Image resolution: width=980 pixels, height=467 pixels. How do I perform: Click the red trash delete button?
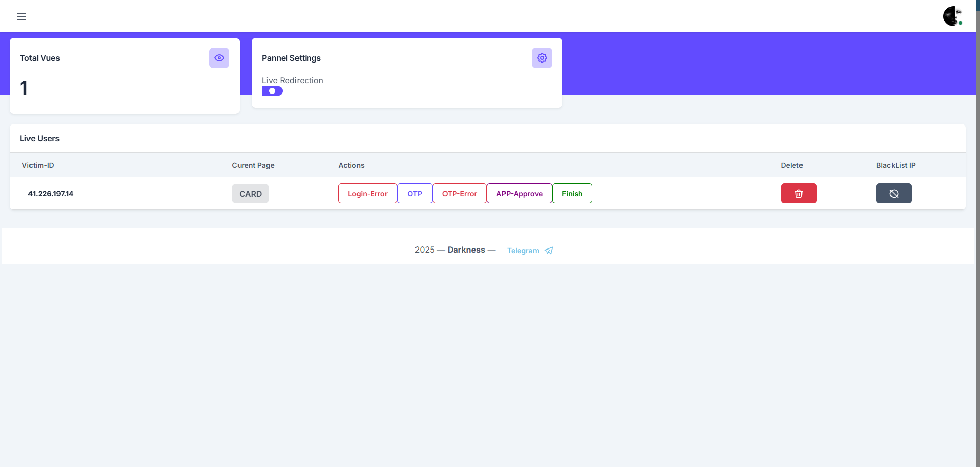tap(798, 194)
